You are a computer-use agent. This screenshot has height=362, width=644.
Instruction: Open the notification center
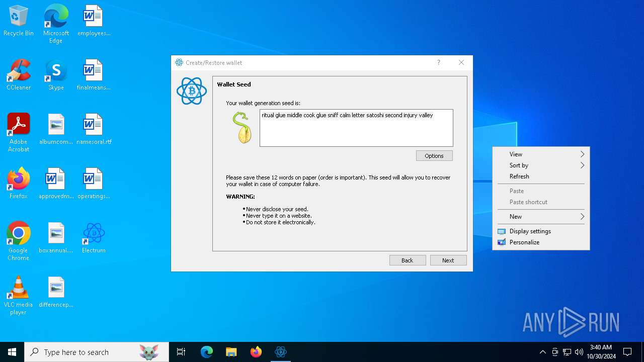coord(627,352)
